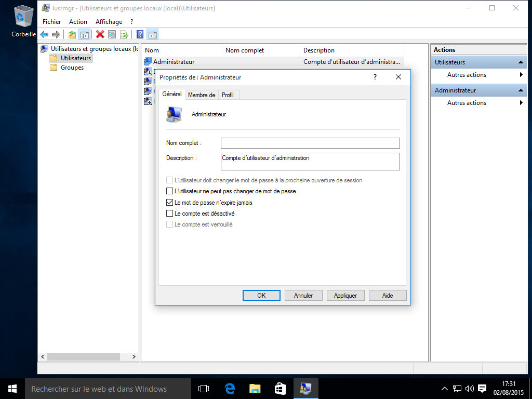This screenshot has width=532, height=399.
Task: Click the Annuler button
Action: (x=303, y=296)
